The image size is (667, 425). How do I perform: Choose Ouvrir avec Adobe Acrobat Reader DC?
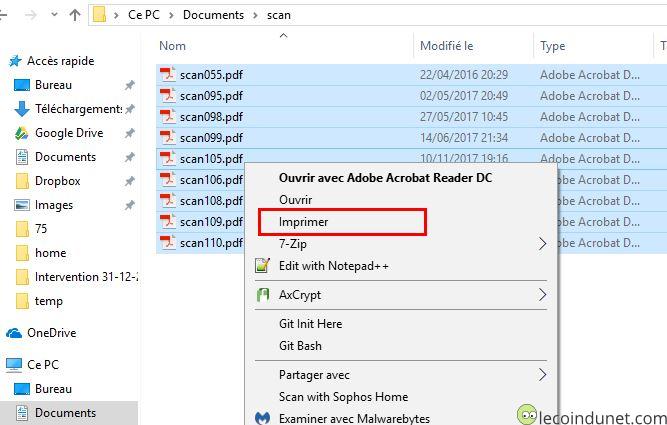[385, 177]
